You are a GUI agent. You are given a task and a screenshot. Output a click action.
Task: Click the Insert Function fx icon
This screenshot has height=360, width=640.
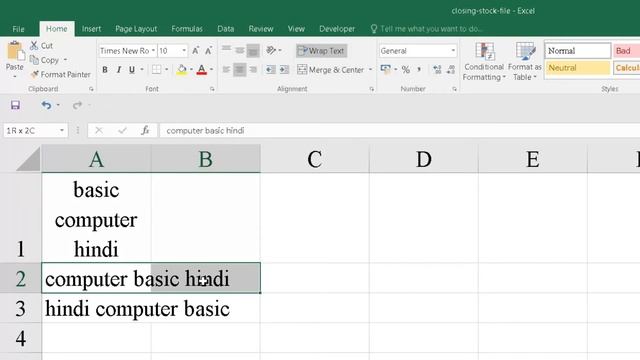[x=145, y=131]
